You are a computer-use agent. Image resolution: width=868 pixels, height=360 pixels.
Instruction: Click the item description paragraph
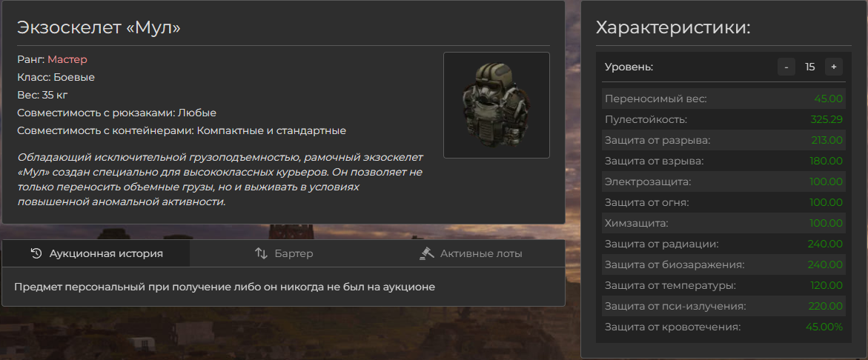(x=219, y=179)
